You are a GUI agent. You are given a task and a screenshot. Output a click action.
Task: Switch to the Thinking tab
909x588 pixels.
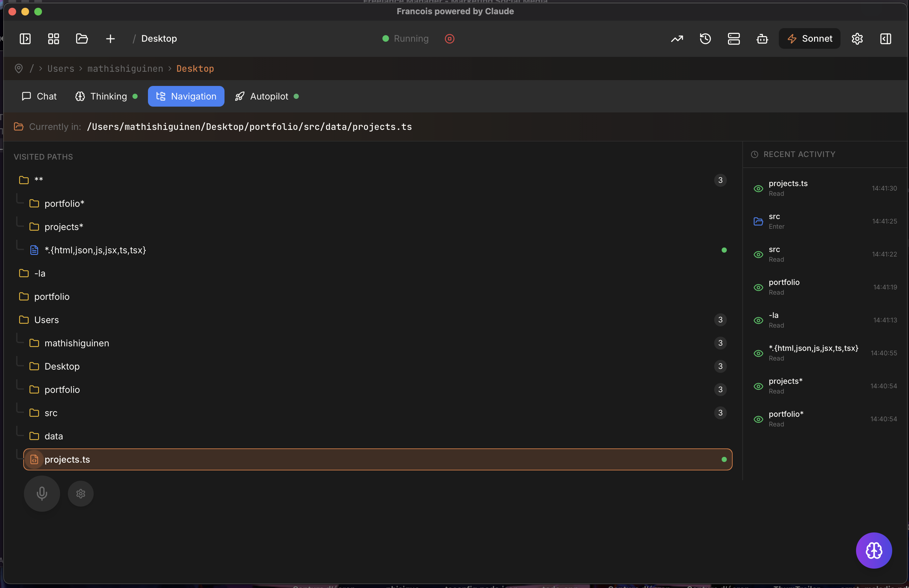point(106,96)
